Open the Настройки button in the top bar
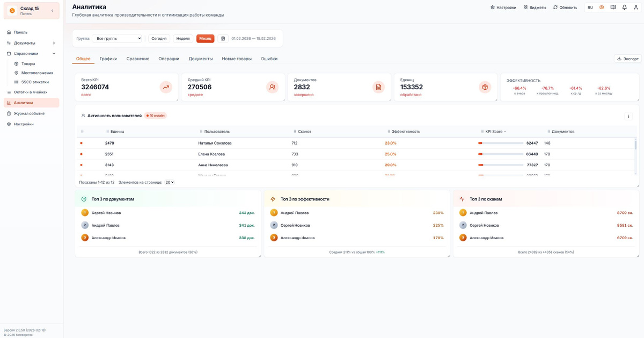644x338 pixels. coord(503,8)
